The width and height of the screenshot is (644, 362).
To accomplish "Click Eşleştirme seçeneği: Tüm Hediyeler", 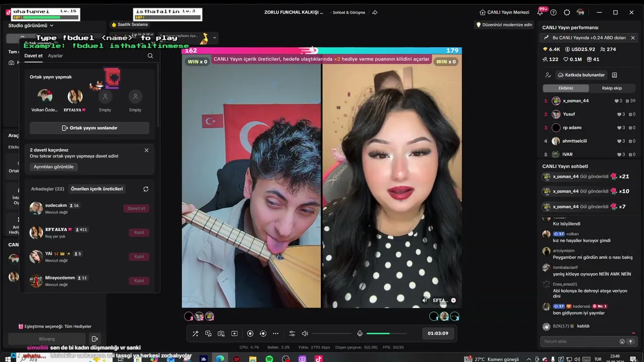I will point(55,326).
